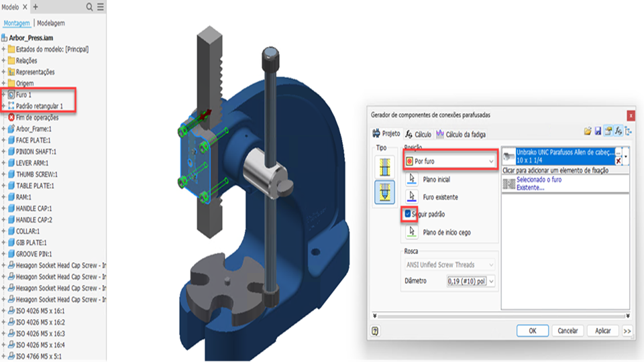Click the Selecionado o furo Existente link
Image resolution: width=644 pixels, height=362 pixels.
pos(539,184)
